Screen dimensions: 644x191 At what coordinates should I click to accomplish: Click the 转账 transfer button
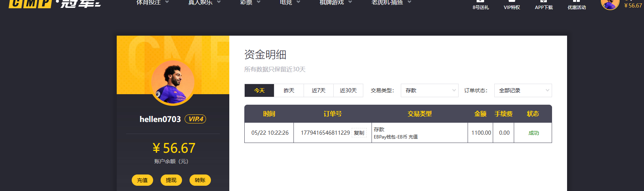(200, 180)
